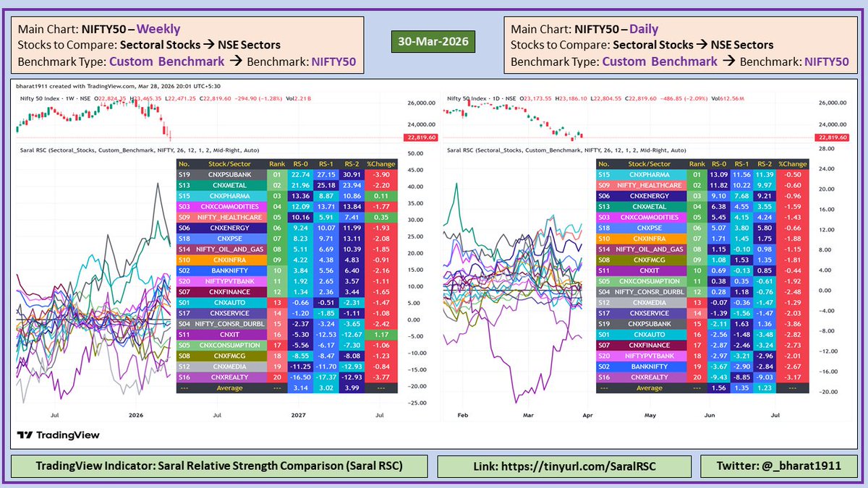Click the 30-Mar-2026 date badge
Image resolution: width=868 pixels, height=488 pixels.
coord(433,41)
